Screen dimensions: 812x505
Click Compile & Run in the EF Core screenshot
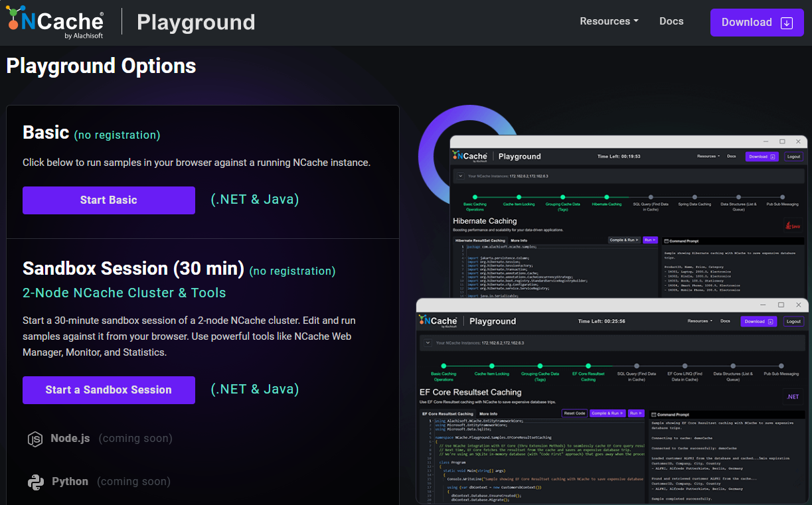(x=608, y=413)
